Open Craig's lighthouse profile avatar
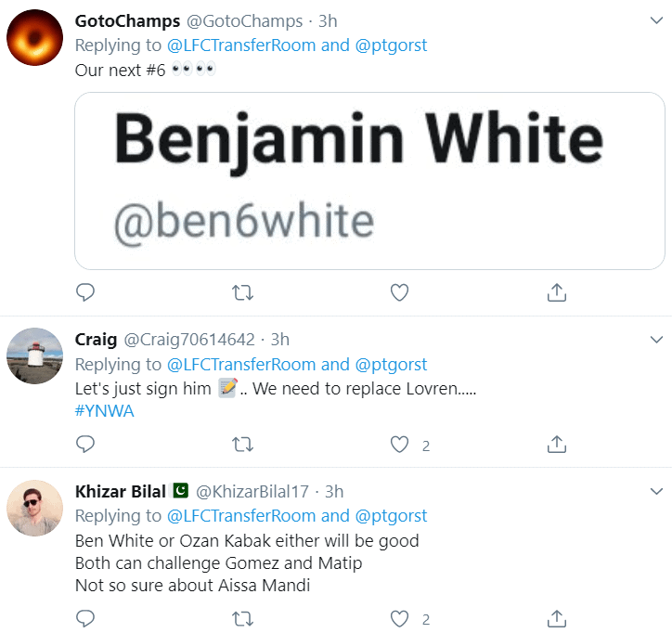Viewport: 672px width, 633px height. pos(34,355)
